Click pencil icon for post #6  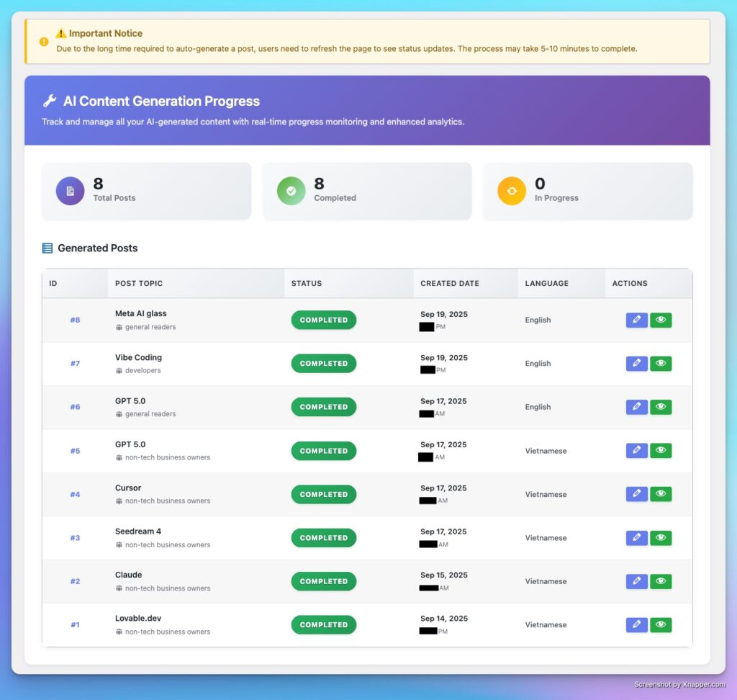pyautogui.click(x=636, y=407)
